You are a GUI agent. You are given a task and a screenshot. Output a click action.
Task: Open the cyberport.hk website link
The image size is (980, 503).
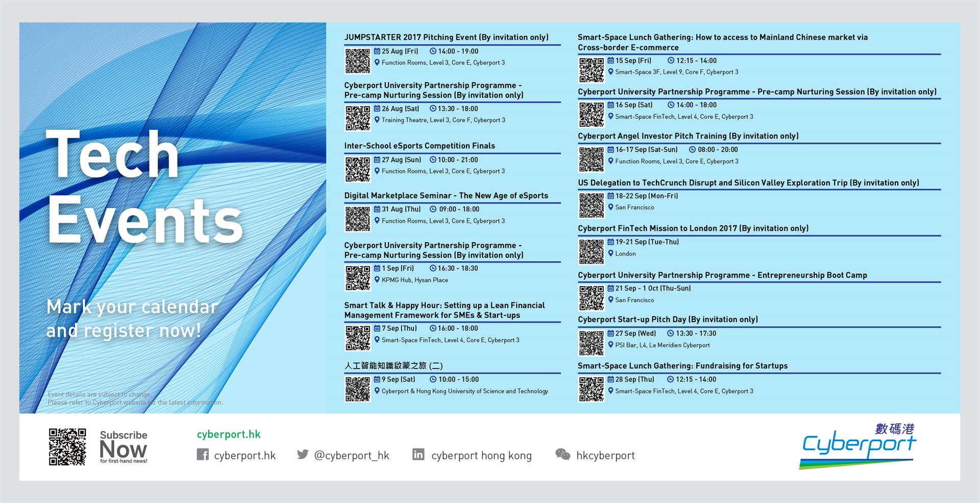229,435
